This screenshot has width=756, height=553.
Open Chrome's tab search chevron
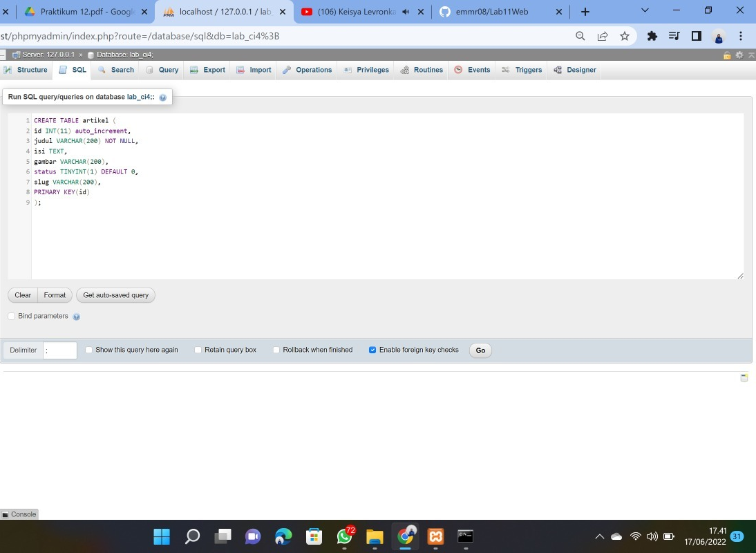[x=644, y=10]
